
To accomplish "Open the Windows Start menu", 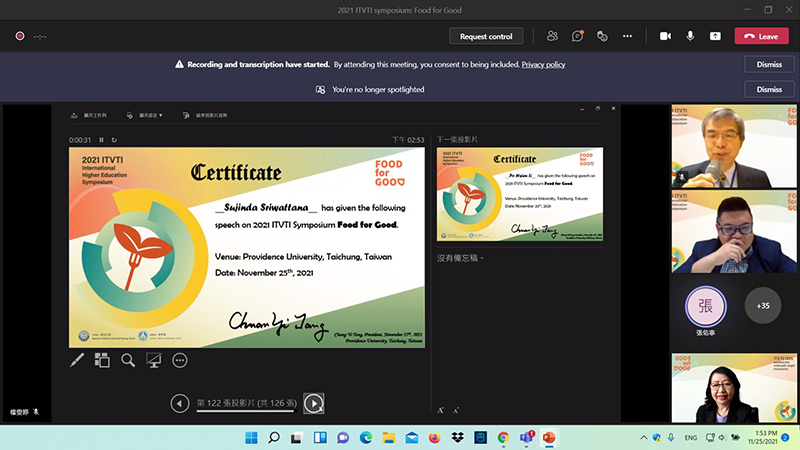I will click(252, 437).
